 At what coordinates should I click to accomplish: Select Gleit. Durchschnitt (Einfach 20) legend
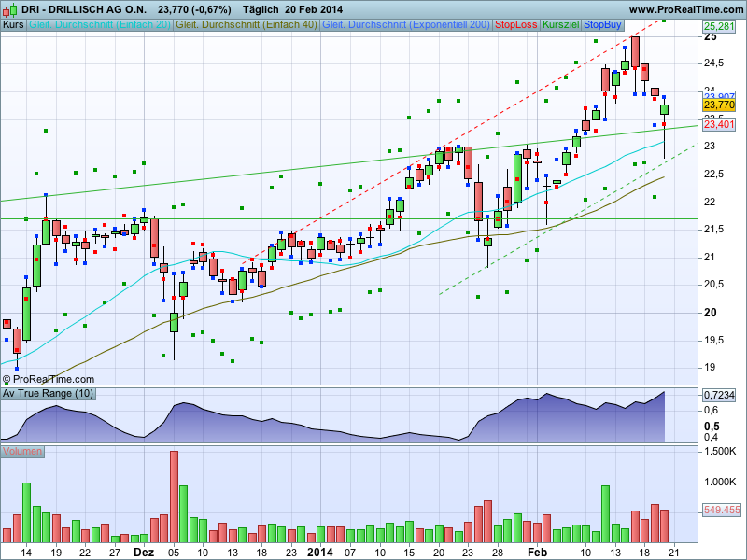(x=100, y=25)
